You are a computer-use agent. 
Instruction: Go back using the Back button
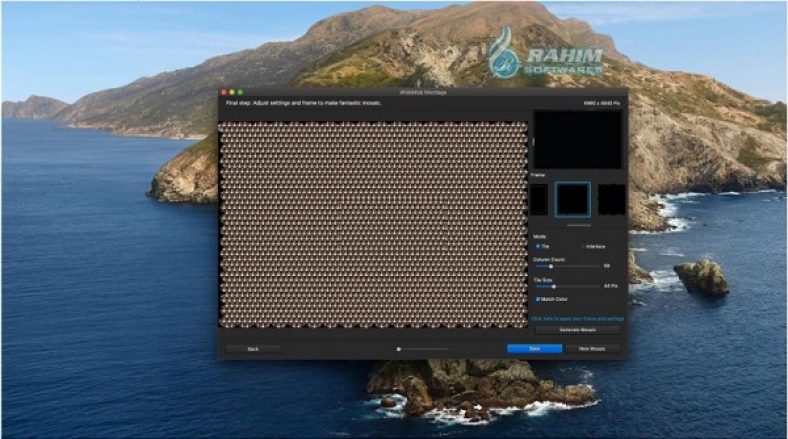pyautogui.click(x=253, y=349)
